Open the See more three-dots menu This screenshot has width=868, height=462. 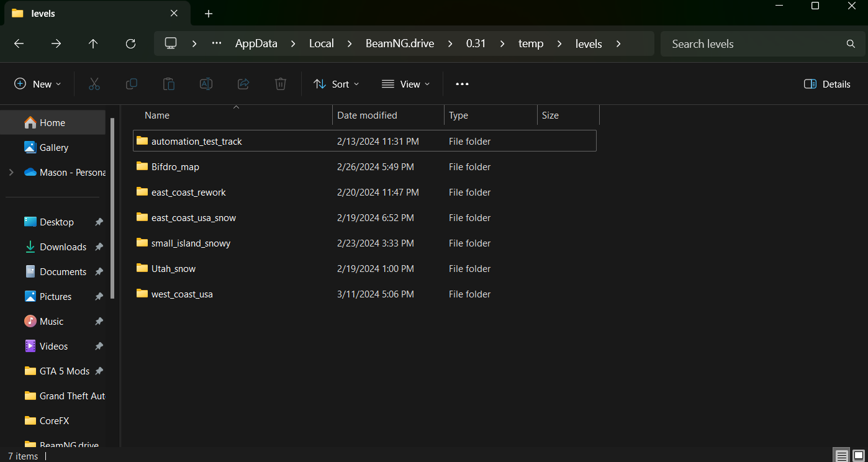pyautogui.click(x=462, y=84)
